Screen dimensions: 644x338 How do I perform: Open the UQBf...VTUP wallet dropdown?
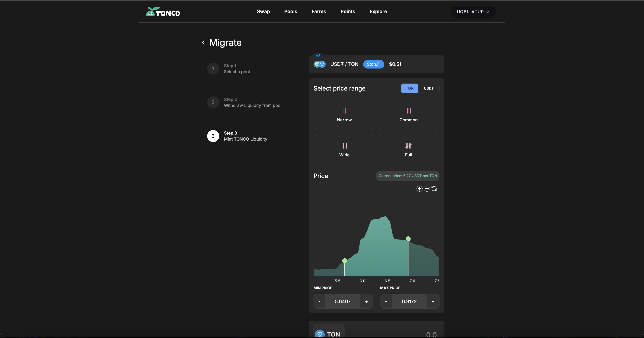coord(473,12)
